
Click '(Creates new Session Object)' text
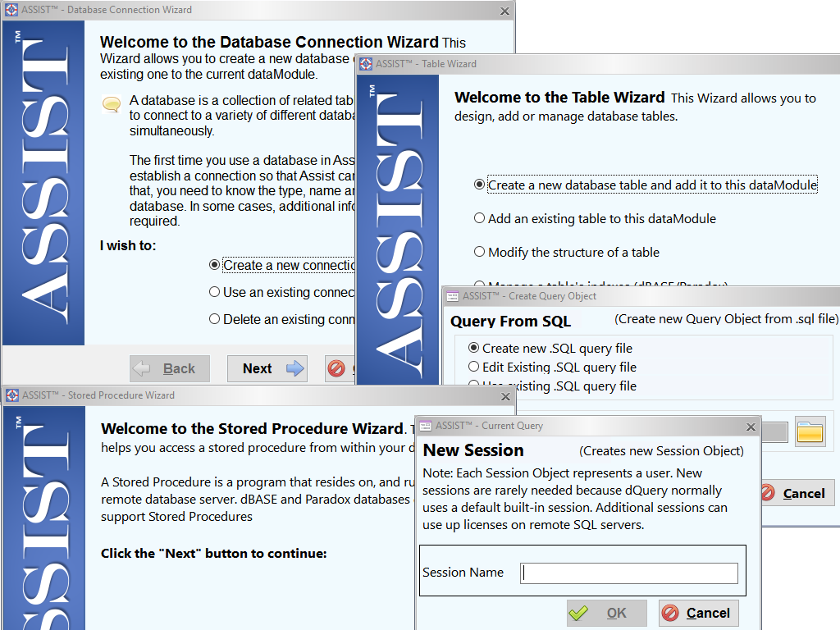tap(662, 451)
